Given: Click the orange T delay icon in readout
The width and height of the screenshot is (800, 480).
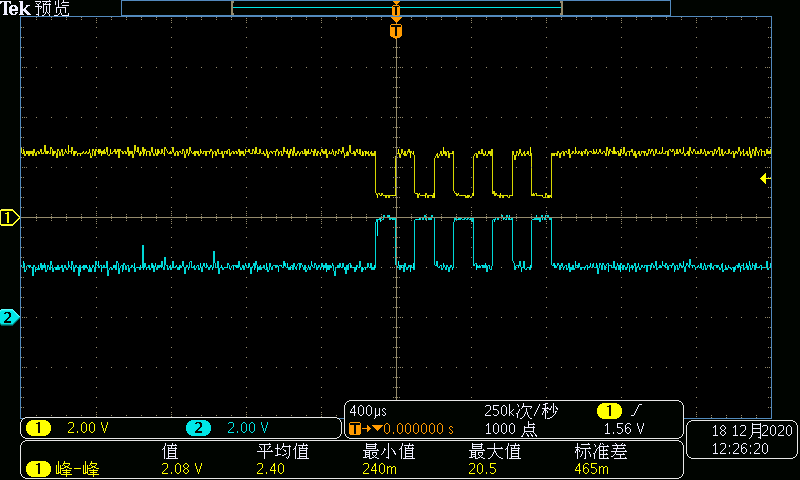Looking at the screenshot, I should tap(355, 429).
